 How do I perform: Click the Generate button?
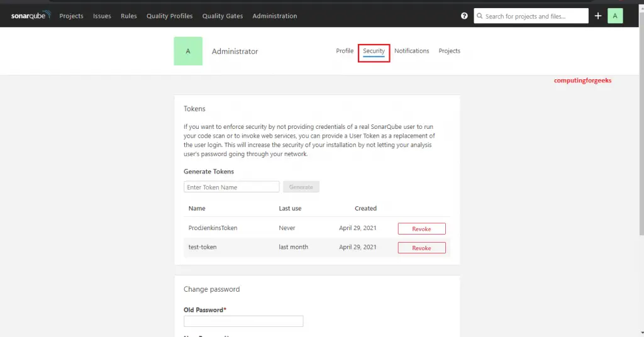[301, 187]
